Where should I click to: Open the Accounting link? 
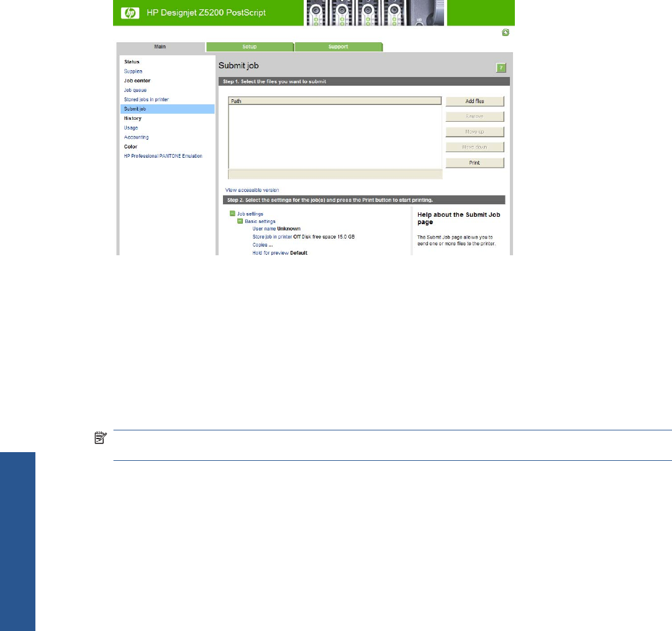pyautogui.click(x=136, y=137)
